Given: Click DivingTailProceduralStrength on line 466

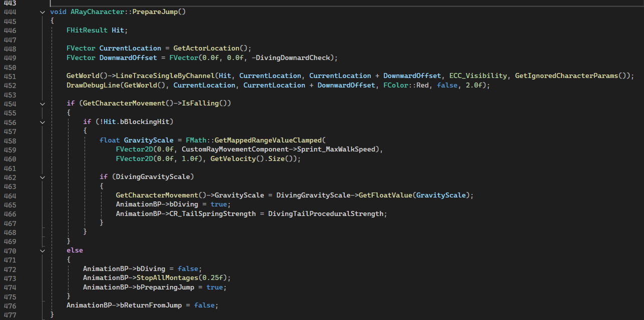Looking at the screenshot, I should 327,214.
